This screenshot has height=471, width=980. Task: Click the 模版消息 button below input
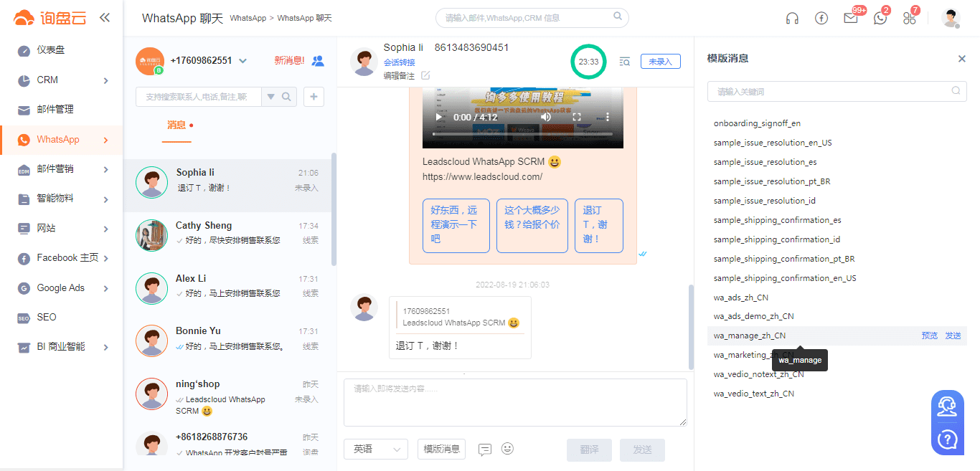441,449
